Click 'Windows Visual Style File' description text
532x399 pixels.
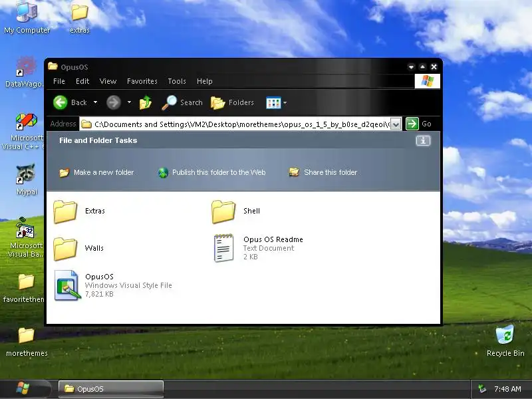coord(128,285)
